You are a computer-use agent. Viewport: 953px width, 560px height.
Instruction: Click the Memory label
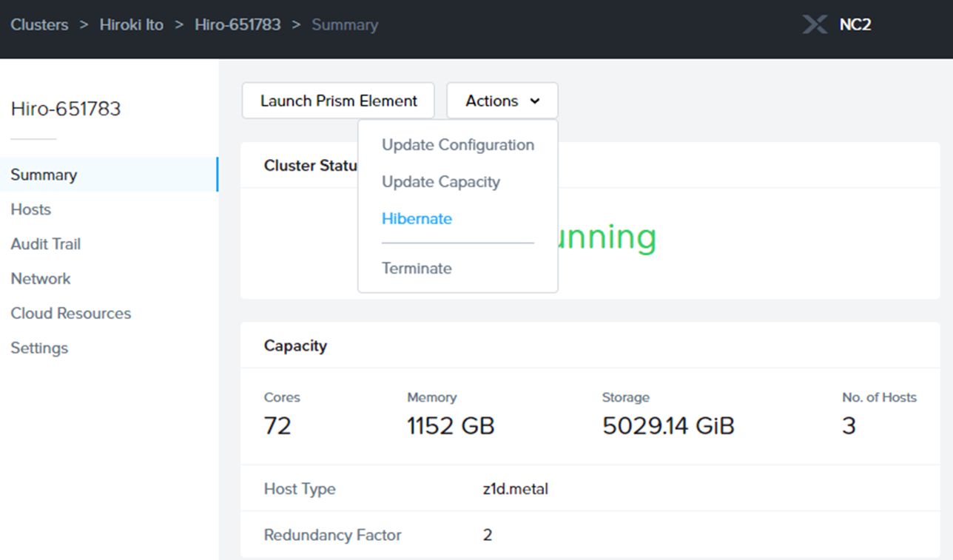pos(431,397)
